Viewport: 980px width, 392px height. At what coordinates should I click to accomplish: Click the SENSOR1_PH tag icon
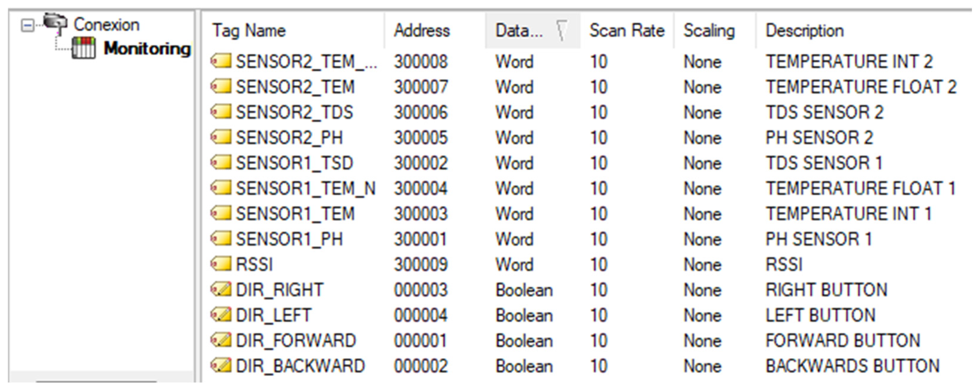click(x=221, y=239)
